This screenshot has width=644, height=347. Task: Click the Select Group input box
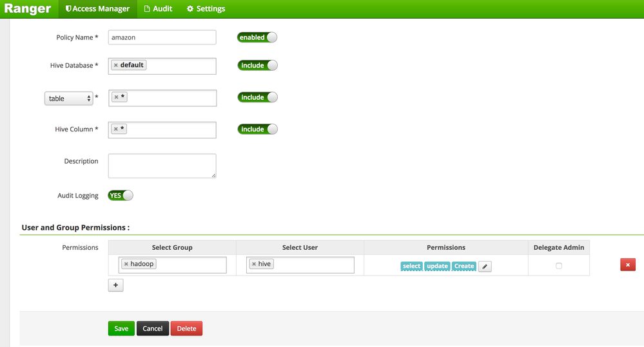tap(173, 265)
